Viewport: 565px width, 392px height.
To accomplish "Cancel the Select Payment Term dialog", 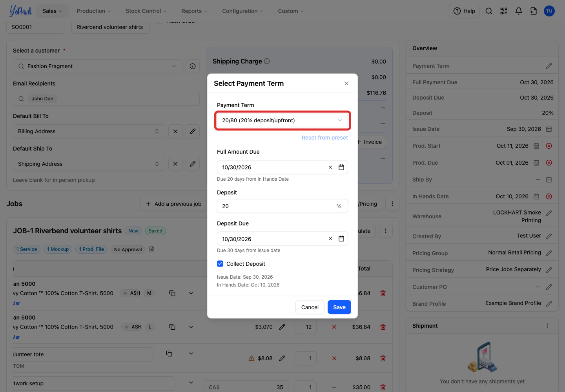I will click(x=310, y=307).
